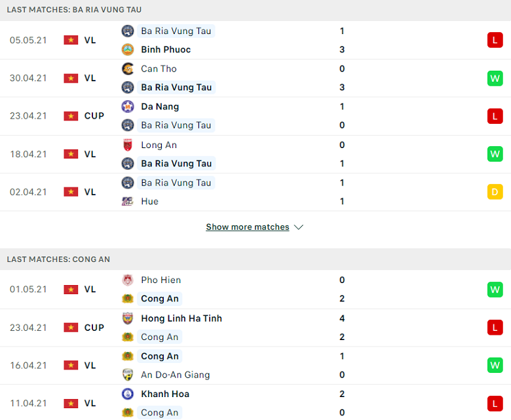Click the Pho Hien club crest
The image size is (511, 420).
point(128,280)
